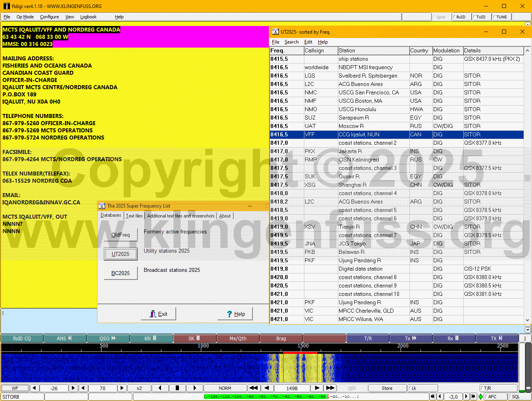The image size is (532, 401).
Task: Click the waterfall pause (stop) button
Action: pyautogui.click(x=177, y=388)
